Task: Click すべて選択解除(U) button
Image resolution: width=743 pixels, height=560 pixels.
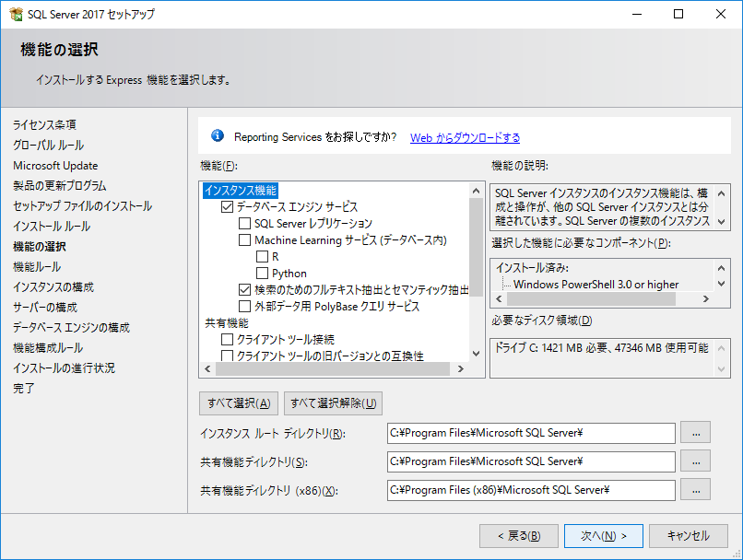Action: click(333, 403)
